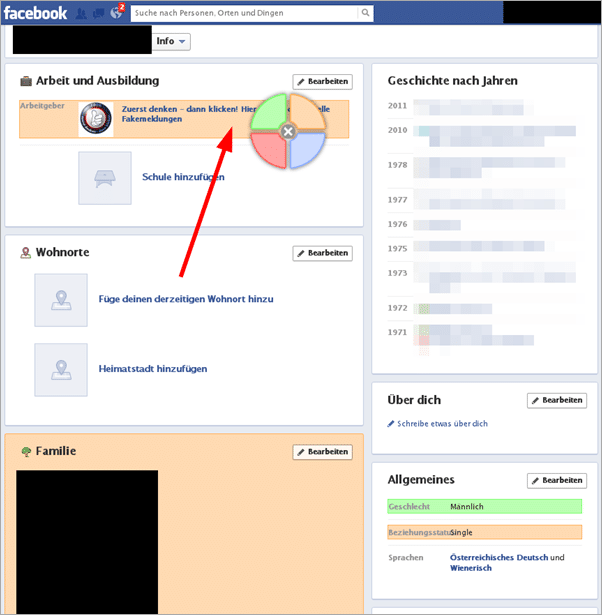Select year 1972 in the timeline list
The image size is (602, 615).
[x=398, y=308]
